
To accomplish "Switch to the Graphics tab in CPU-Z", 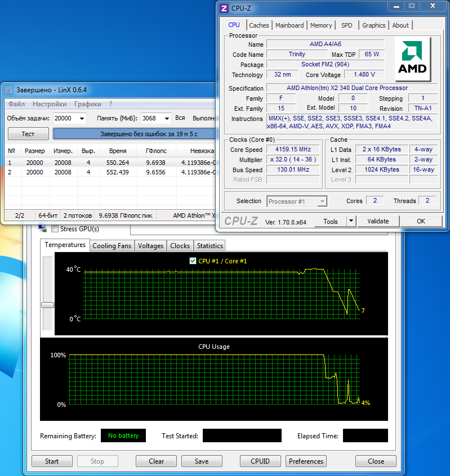I will point(374,25).
